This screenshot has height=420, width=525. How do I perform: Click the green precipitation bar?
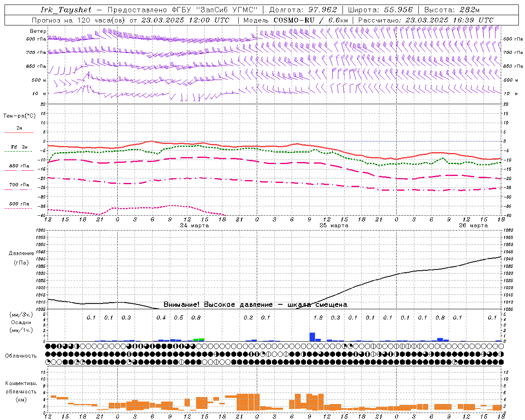tap(199, 340)
